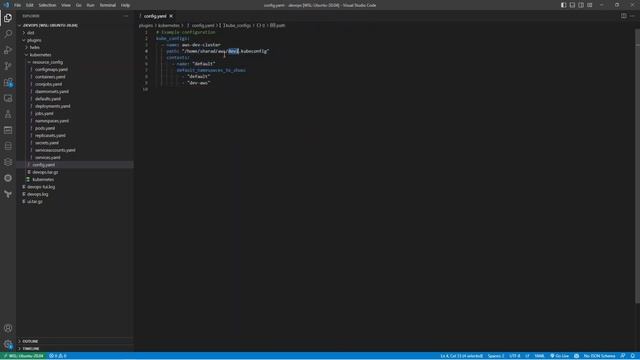Open the Manage gear icon

[x=8, y=344]
